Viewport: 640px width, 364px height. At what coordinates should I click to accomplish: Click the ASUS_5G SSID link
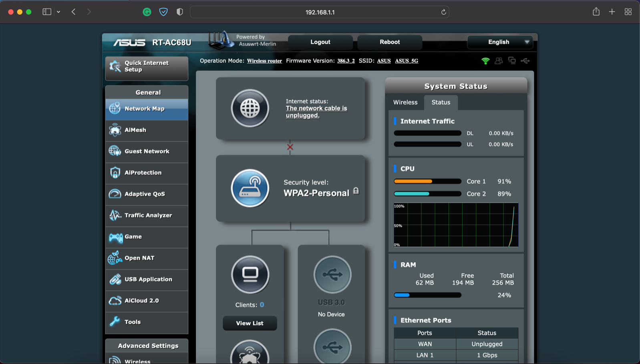(x=406, y=61)
